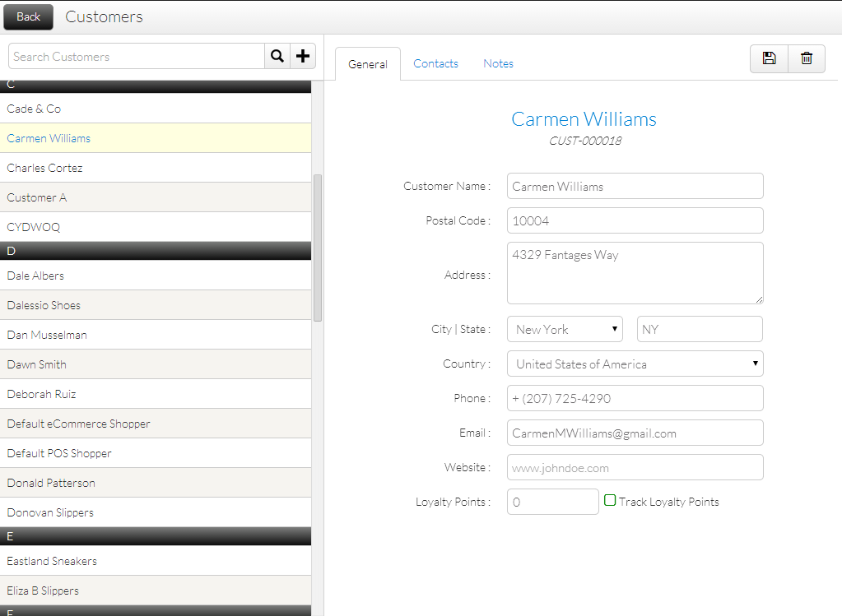Click the customer list scrollbar

pyautogui.click(x=318, y=247)
